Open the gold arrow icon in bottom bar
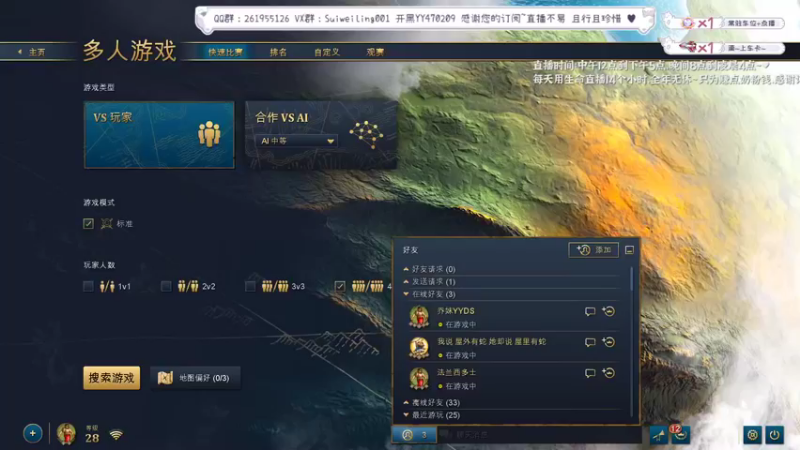 point(658,435)
